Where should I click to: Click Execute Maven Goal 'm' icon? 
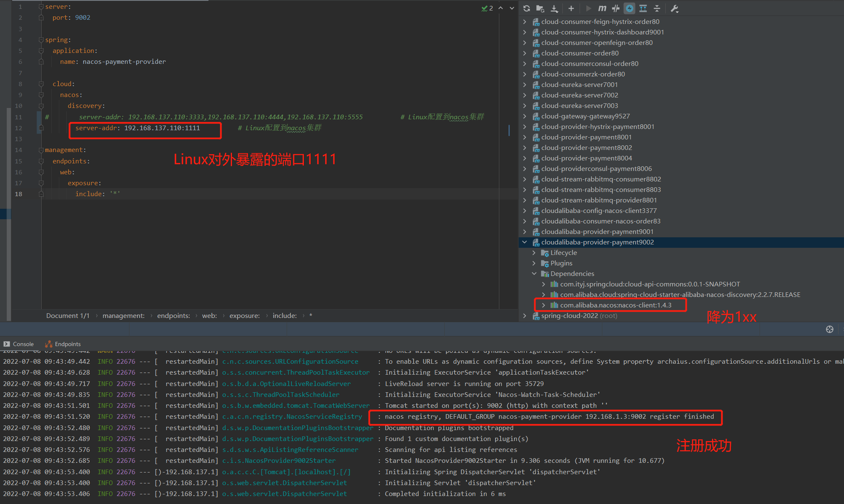click(x=602, y=8)
